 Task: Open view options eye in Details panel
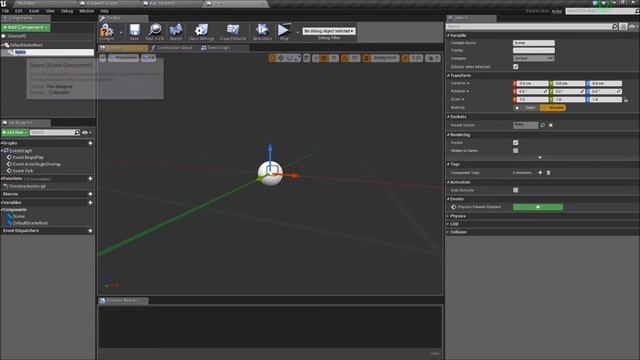(633, 27)
